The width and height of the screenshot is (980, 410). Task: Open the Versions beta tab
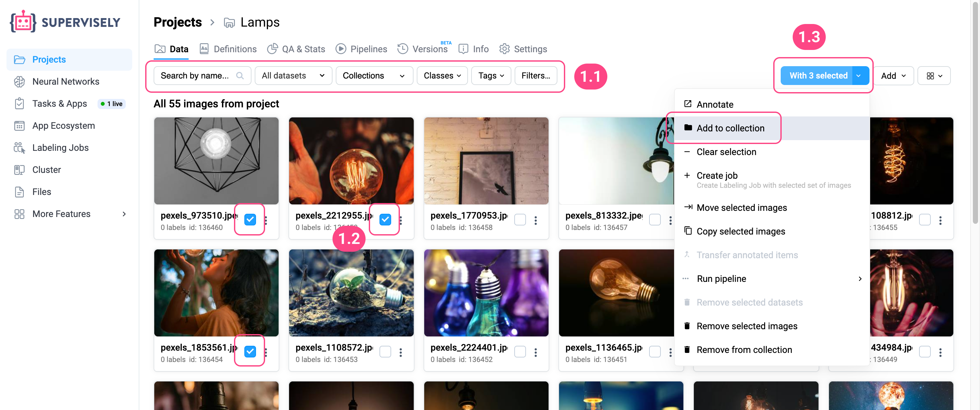coord(424,48)
